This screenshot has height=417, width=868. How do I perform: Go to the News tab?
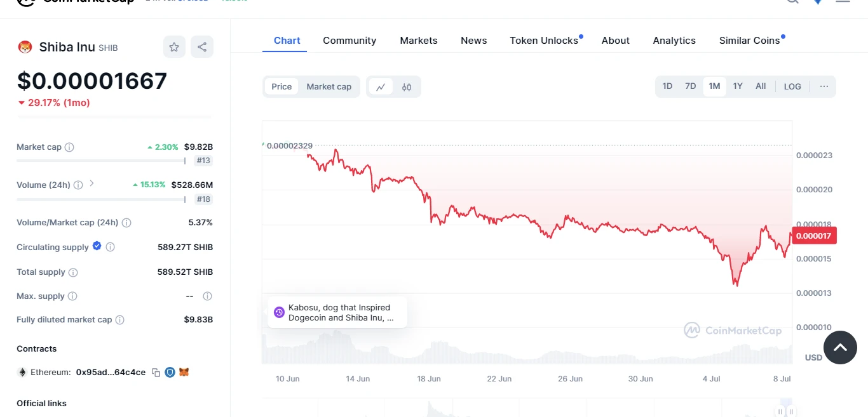(474, 41)
